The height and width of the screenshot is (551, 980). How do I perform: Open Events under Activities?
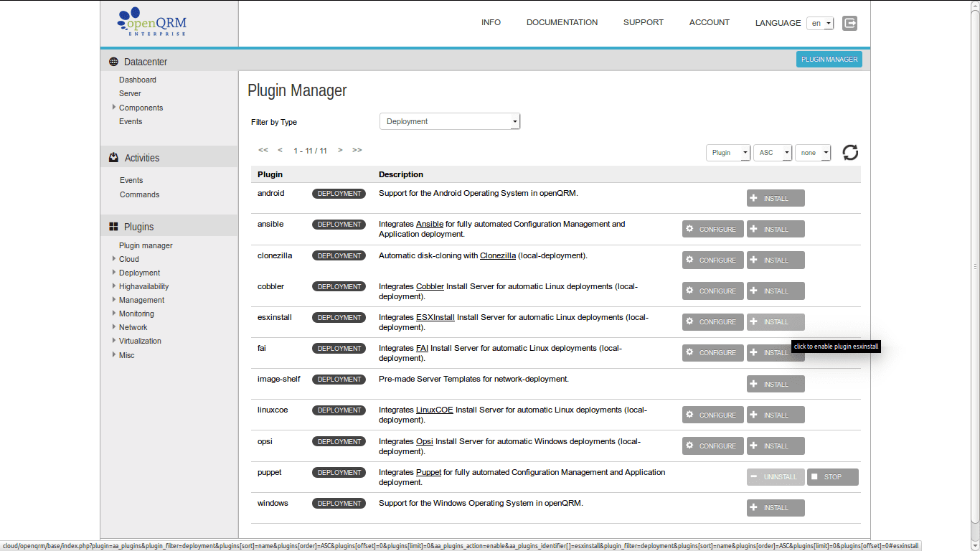point(131,180)
